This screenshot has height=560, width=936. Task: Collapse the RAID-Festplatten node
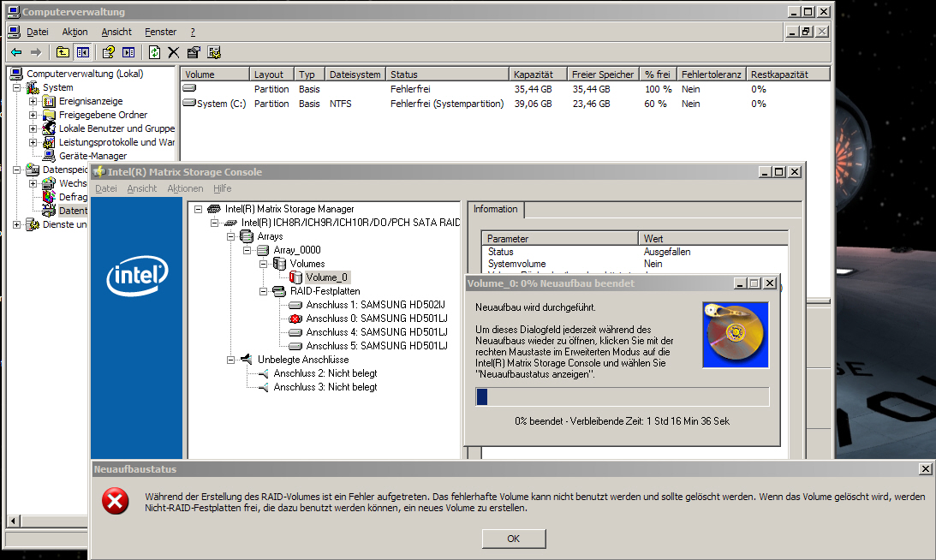click(263, 292)
